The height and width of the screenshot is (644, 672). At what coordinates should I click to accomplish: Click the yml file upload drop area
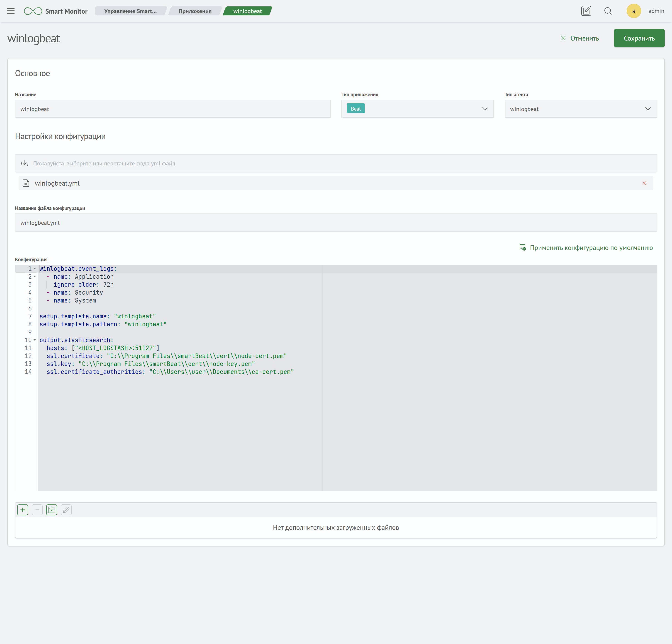[336, 163]
